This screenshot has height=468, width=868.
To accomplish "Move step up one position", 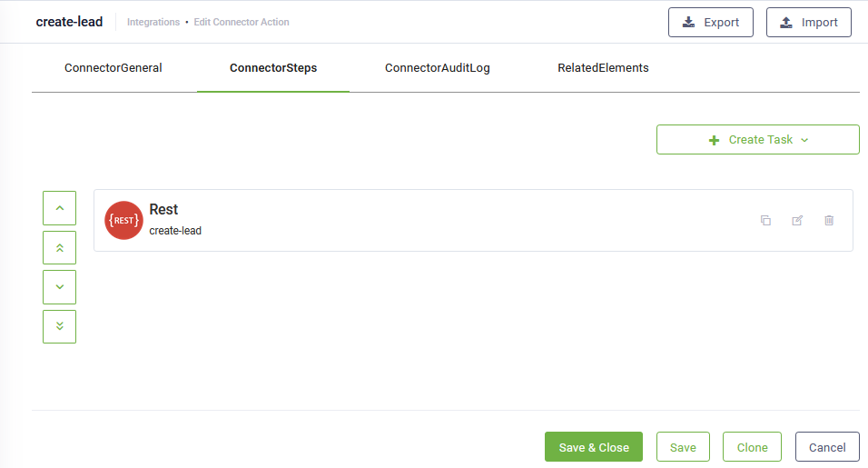I will (59, 208).
